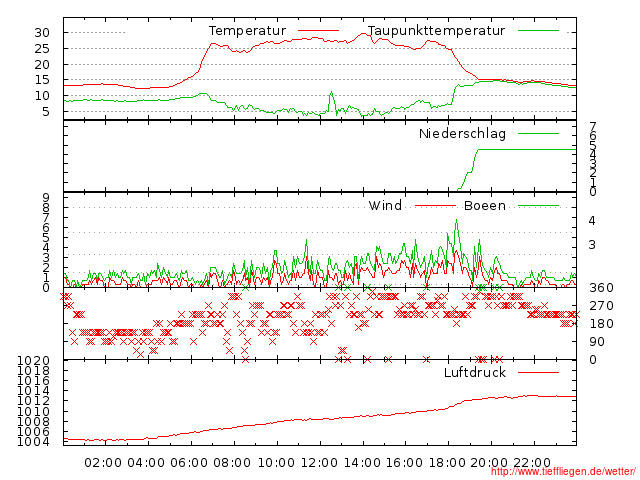Click the 20 temperature axis value
Image resolution: width=640 pixels, height=480 pixels.
tap(42, 64)
